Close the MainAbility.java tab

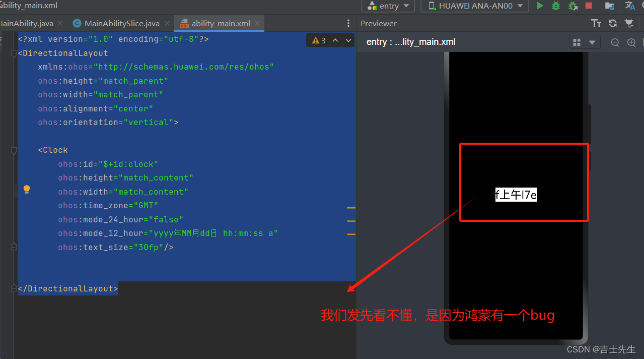click(60, 23)
